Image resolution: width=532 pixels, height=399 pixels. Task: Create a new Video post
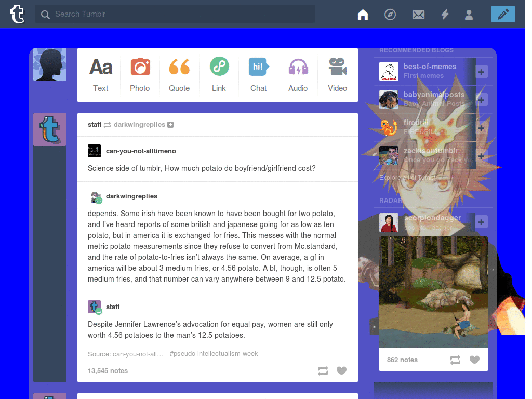tap(337, 75)
